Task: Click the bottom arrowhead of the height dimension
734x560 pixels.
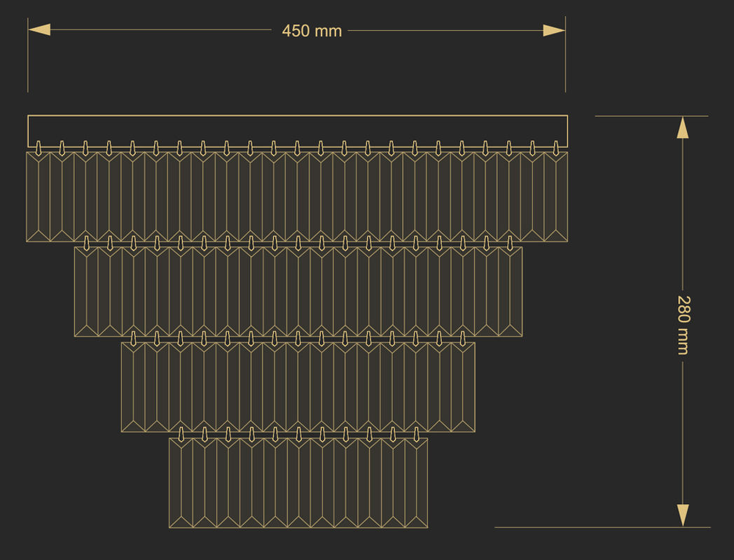Action: coord(683,515)
